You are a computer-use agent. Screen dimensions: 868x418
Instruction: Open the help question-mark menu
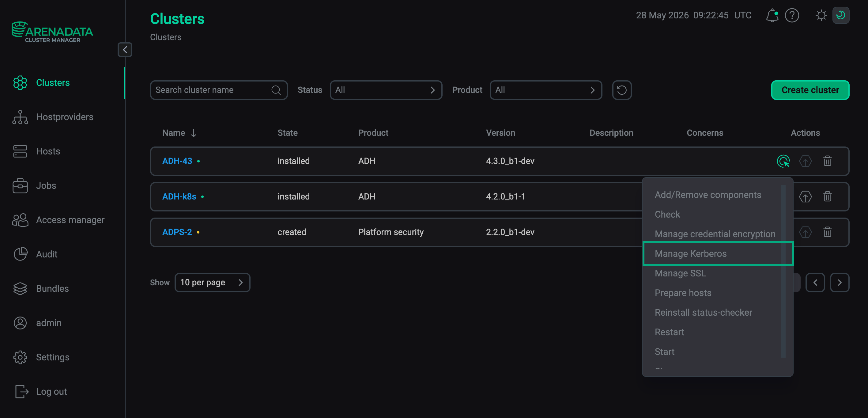pos(792,16)
